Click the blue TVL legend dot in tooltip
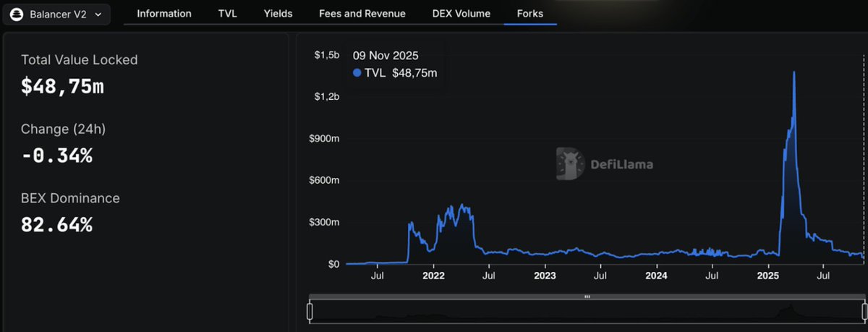This screenshot has height=332, width=868. pos(356,72)
